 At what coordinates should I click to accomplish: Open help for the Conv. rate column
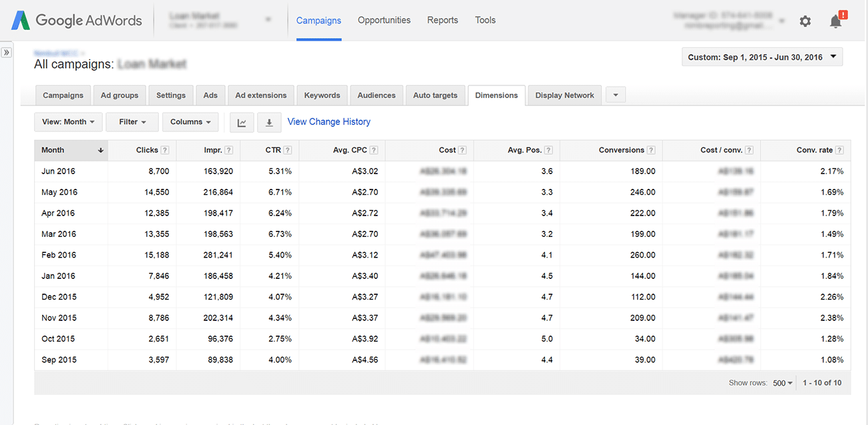tap(839, 150)
